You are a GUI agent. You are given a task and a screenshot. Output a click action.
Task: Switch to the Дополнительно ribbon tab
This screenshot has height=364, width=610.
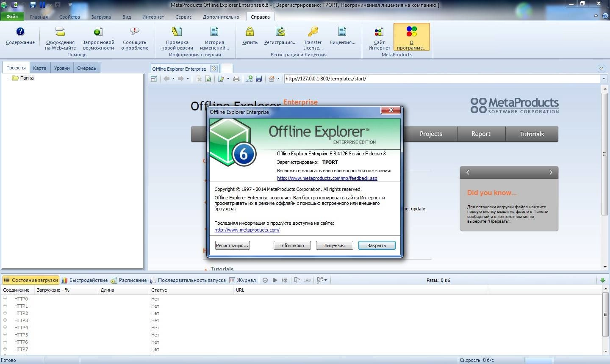click(221, 17)
